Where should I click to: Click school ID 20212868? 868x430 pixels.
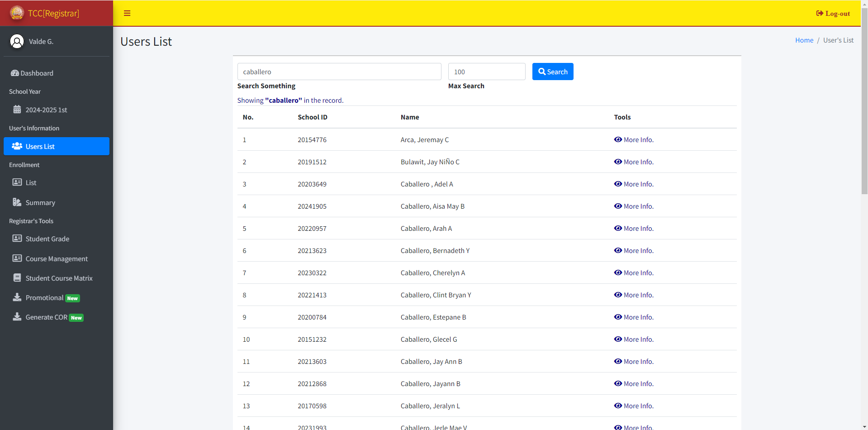tap(312, 383)
